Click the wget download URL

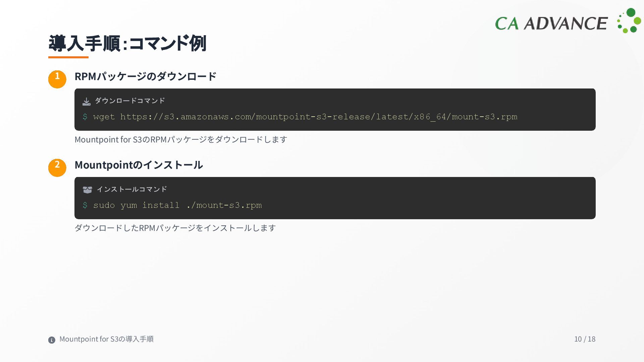319,117
